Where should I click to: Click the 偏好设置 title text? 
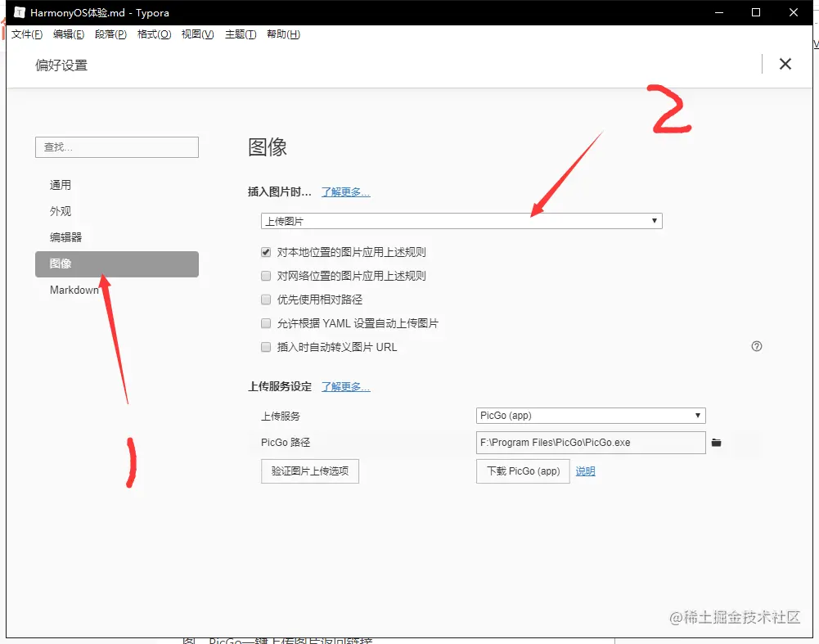pos(61,65)
